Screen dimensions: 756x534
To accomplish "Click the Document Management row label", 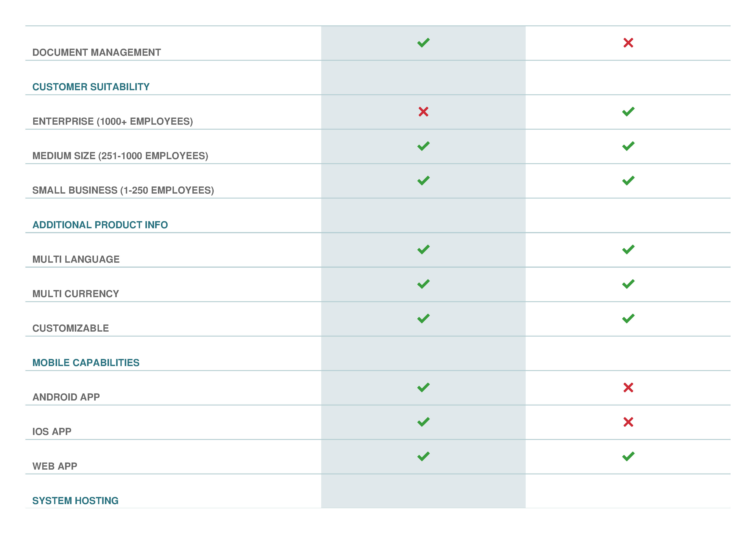I will pyautogui.click(x=97, y=52).
